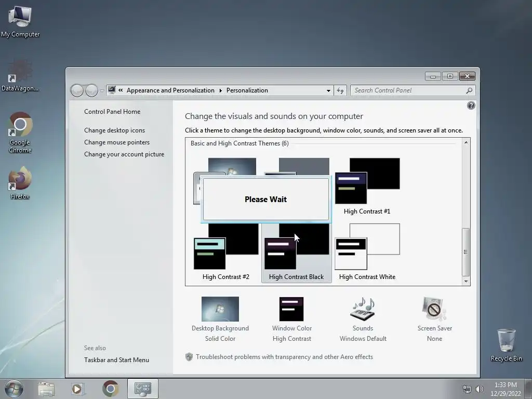Click the Windows Start orb

pyautogui.click(x=14, y=389)
